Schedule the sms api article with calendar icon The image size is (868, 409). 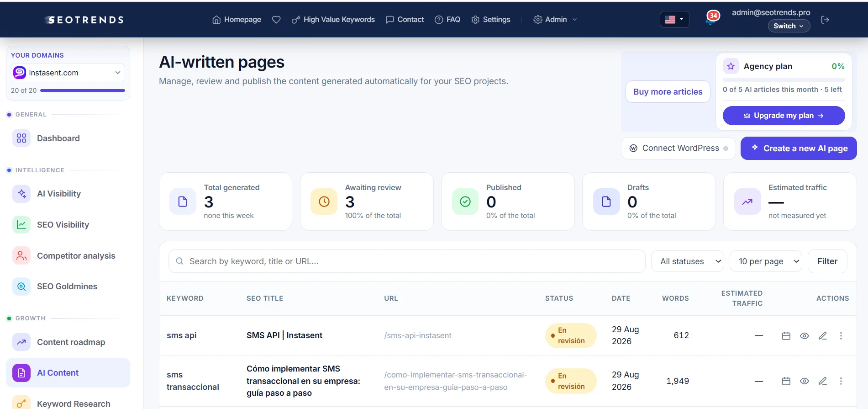click(786, 336)
